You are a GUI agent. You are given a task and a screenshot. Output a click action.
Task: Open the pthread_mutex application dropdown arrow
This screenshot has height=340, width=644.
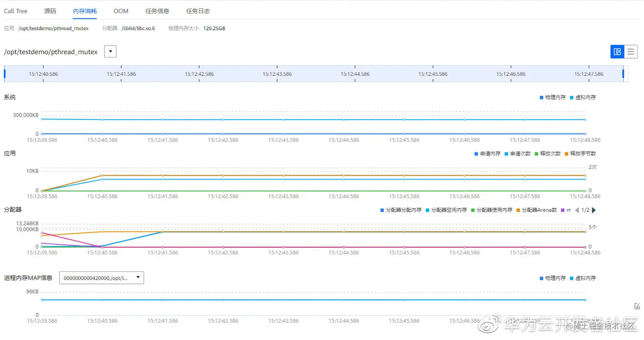tap(110, 52)
